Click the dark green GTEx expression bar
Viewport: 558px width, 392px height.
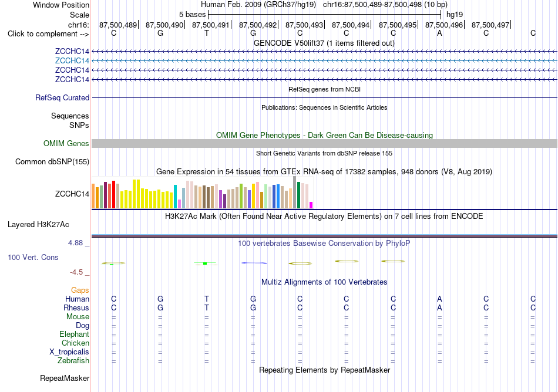click(x=298, y=195)
